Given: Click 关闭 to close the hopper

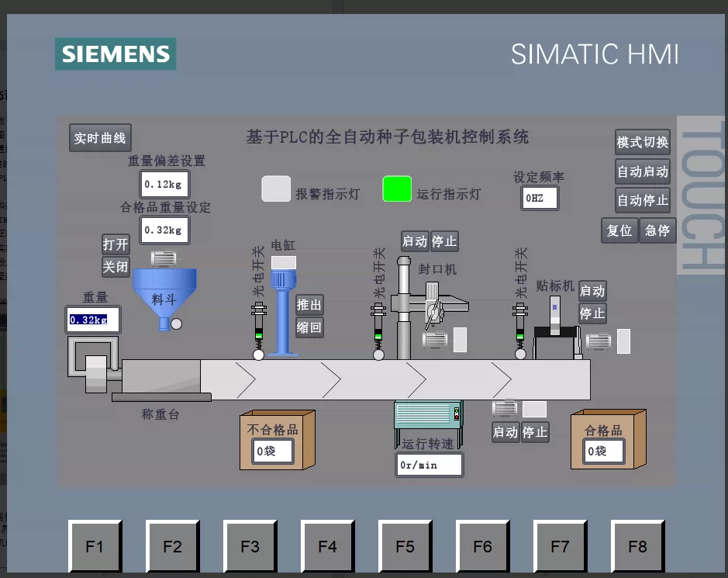Looking at the screenshot, I should (116, 267).
